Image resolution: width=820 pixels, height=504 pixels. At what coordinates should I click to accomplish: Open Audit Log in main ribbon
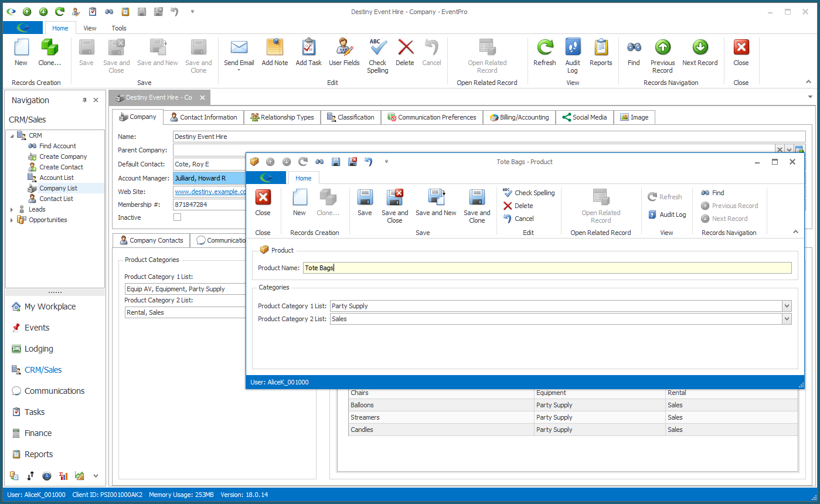573,56
